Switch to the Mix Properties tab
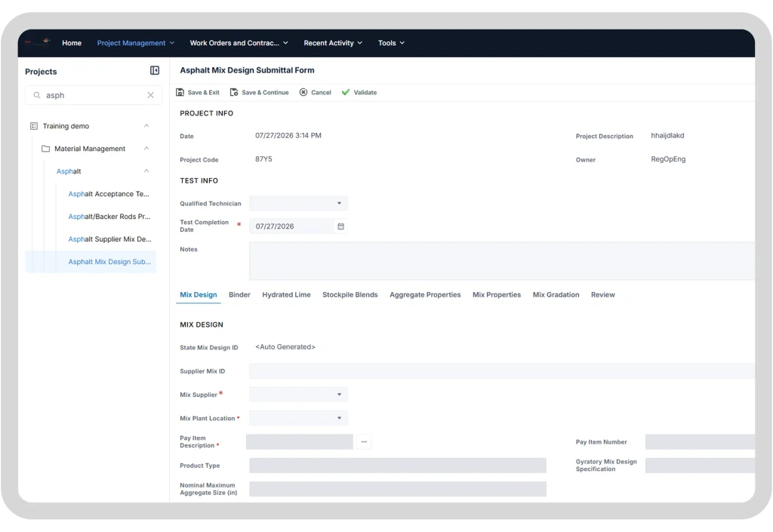Screen dimensions: 773x532 click(x=497, y=294)
